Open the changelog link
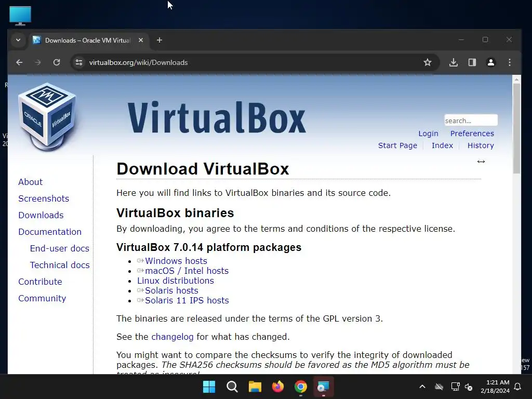The image size is (532, 399). point(172,337)
